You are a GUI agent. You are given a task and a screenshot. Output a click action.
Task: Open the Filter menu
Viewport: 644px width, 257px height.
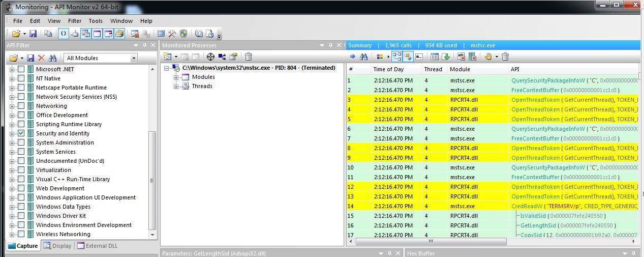point(75,21)
